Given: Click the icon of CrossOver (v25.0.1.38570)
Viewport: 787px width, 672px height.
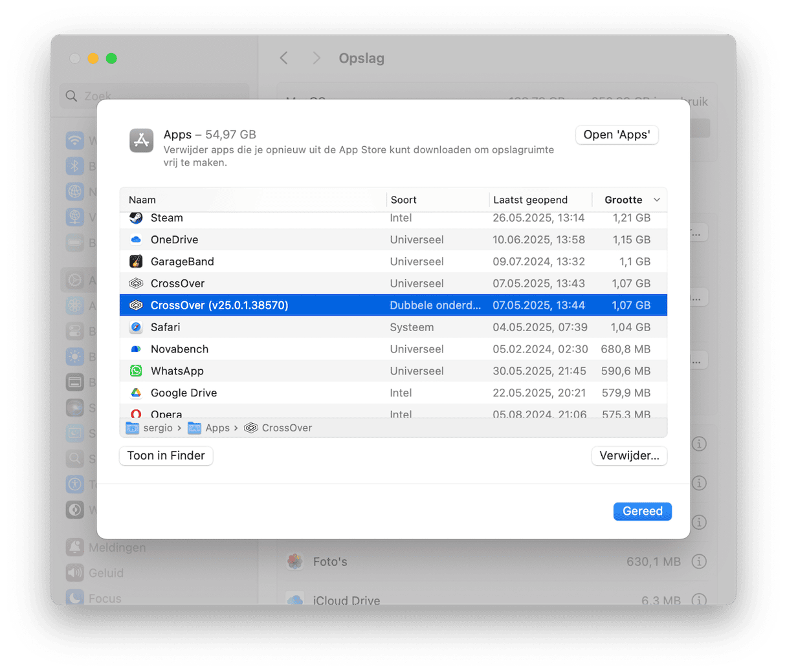Looking at the screenshot, I should pyautogui.click(x=136, y=305).
